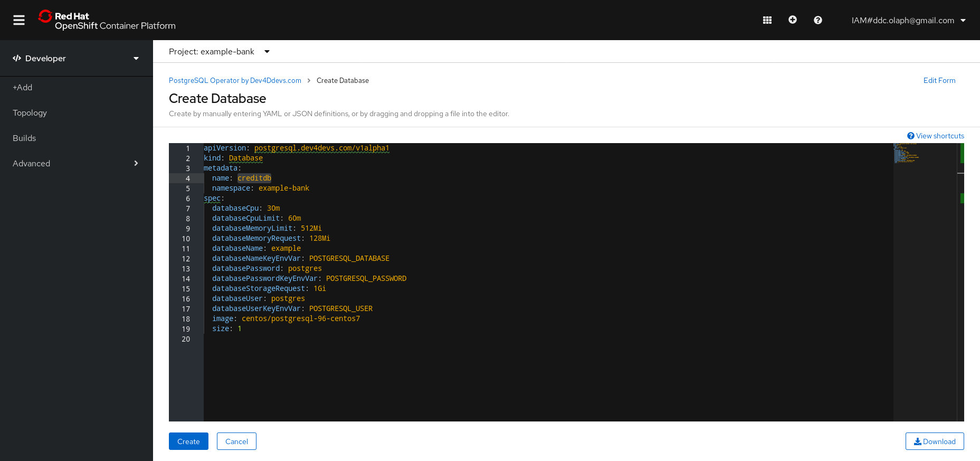Click the databaseCpu value 30m
Viewport: 980px width, 461px height.
(x=273, y=208)
